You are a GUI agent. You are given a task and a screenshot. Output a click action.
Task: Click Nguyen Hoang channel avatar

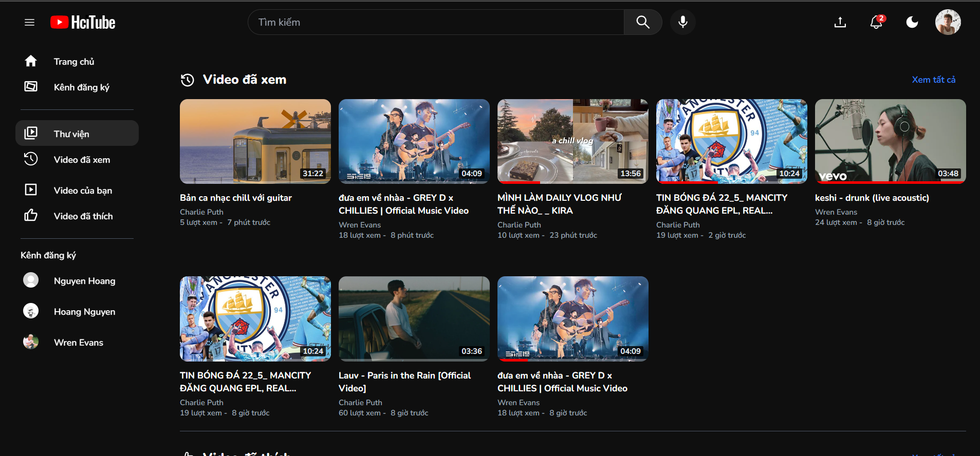pos(31,280)
